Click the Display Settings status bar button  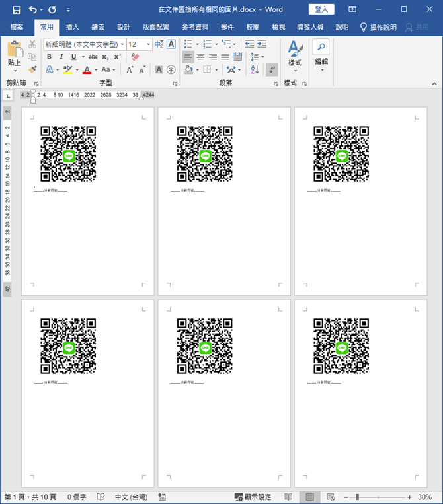click(253, 497)
